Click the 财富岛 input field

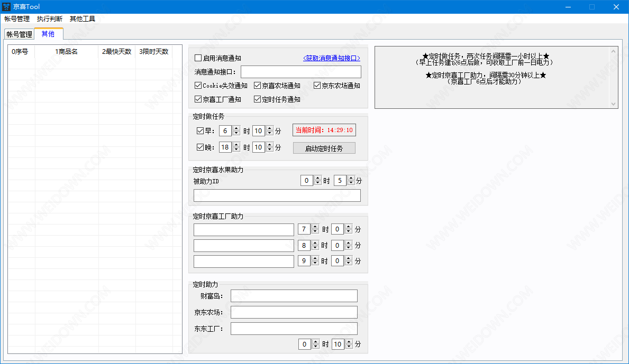[x=294, y=296]
